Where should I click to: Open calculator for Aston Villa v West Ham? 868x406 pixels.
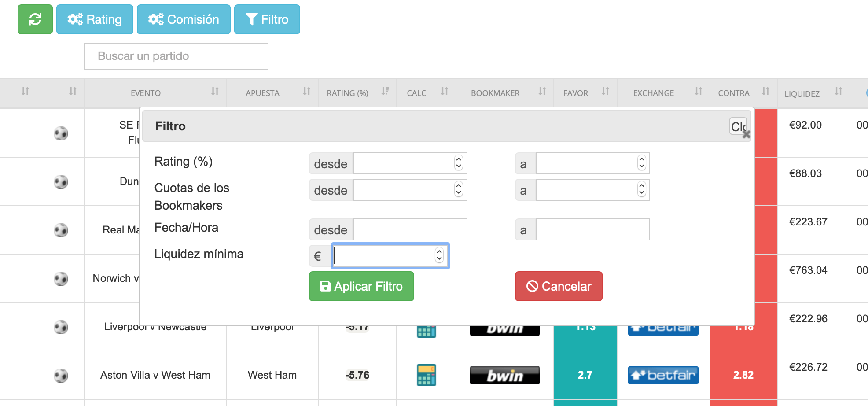pos(426,375)
